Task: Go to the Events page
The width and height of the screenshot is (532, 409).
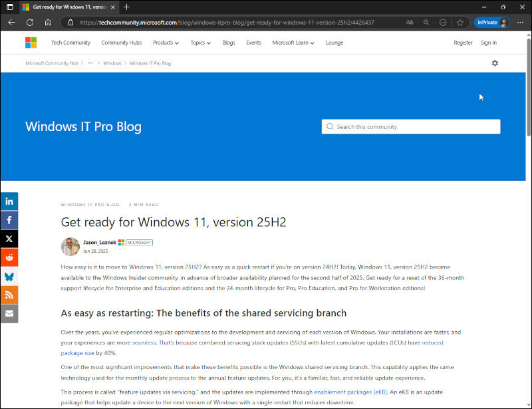Action: [x=253, y=43]
